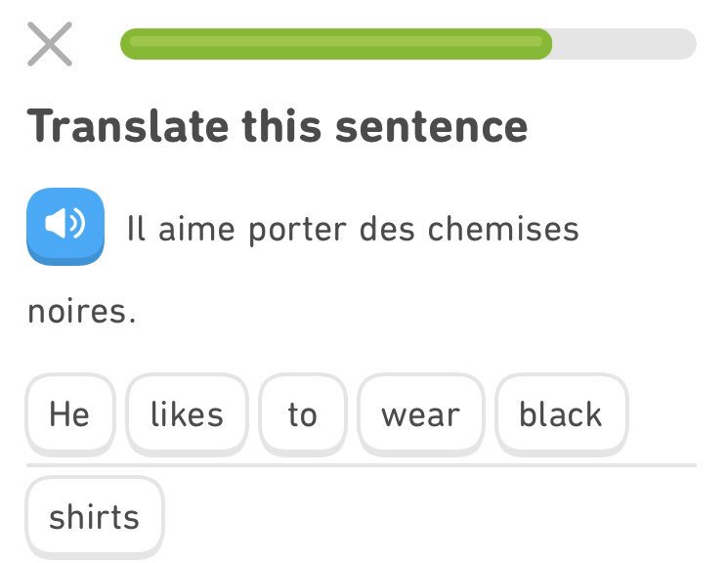728x563 pixels.
Task: Pick the "wear" word tile
Action: pos(420,413)
